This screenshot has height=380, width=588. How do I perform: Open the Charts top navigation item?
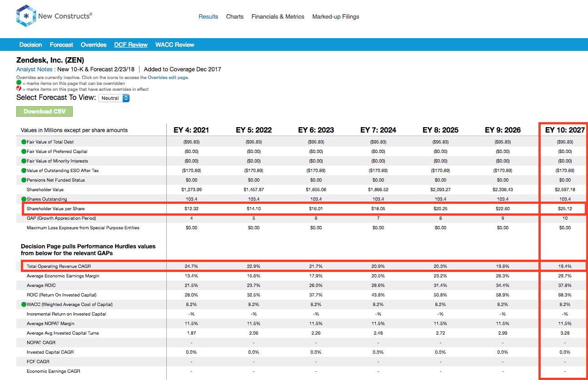point(235,17)
